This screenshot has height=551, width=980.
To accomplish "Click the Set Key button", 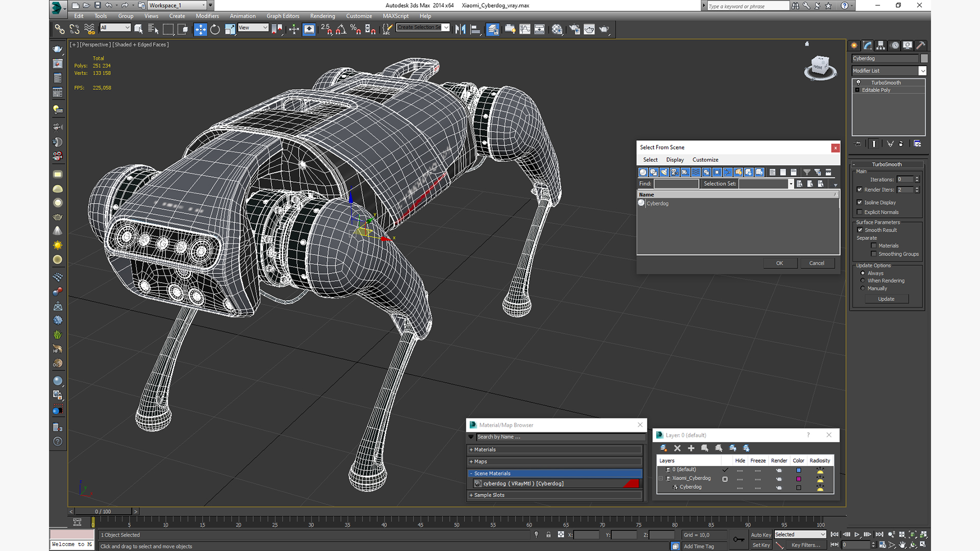I will (761, 545).
